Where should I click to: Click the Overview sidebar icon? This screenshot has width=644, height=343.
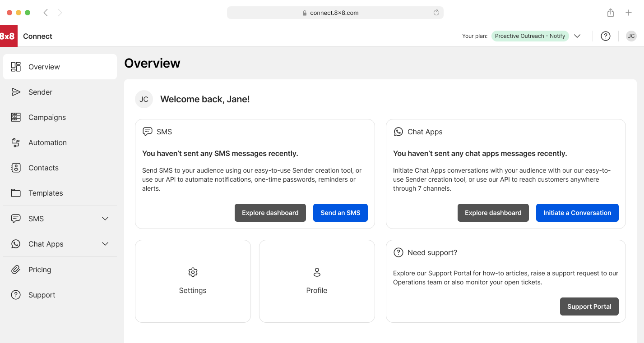(16, 67)
